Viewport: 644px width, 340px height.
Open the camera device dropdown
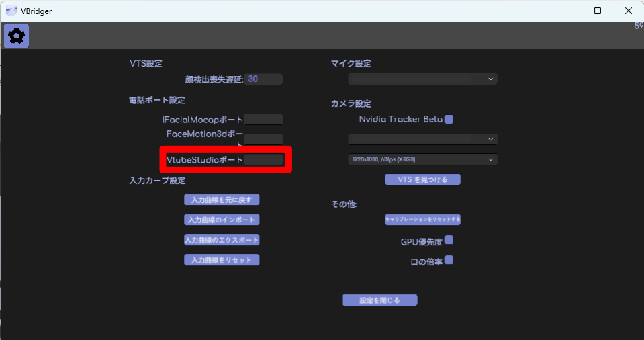pyautogui.click(x=422, y=139)
